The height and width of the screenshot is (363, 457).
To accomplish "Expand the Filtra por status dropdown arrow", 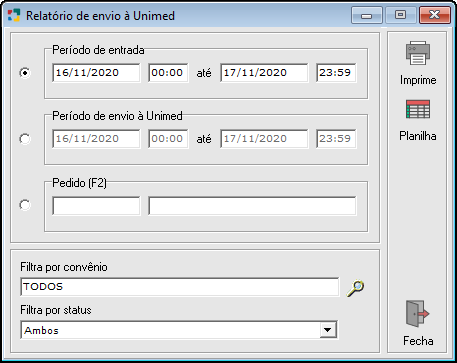I will (x=328, y=330).
